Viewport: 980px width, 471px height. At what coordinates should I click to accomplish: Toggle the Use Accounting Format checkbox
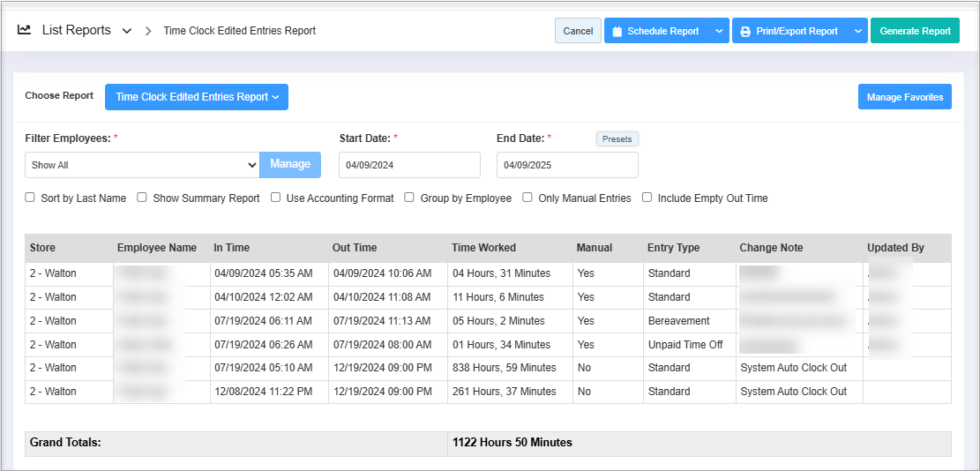(276, 198)
